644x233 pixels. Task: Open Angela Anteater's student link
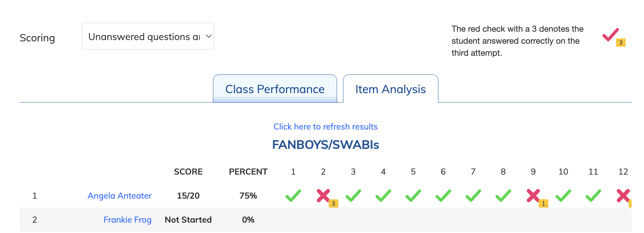click(119, 196)
